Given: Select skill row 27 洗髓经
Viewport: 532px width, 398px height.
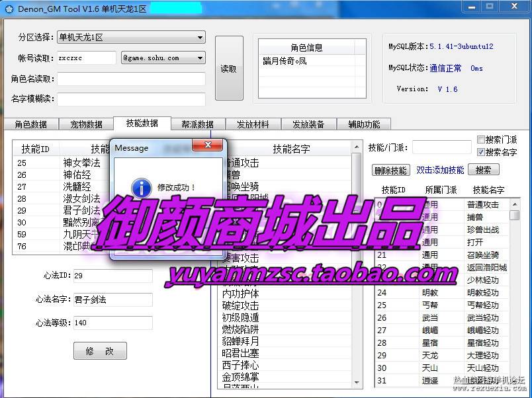Looking at the screenshot, I should (x=62, y=187).
